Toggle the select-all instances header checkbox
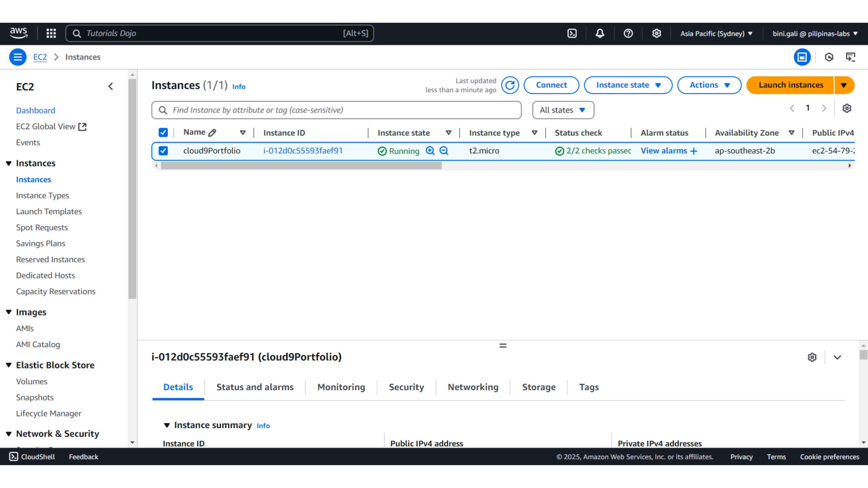The height and width of the screenshot is (488, 868). coord(163,133)
